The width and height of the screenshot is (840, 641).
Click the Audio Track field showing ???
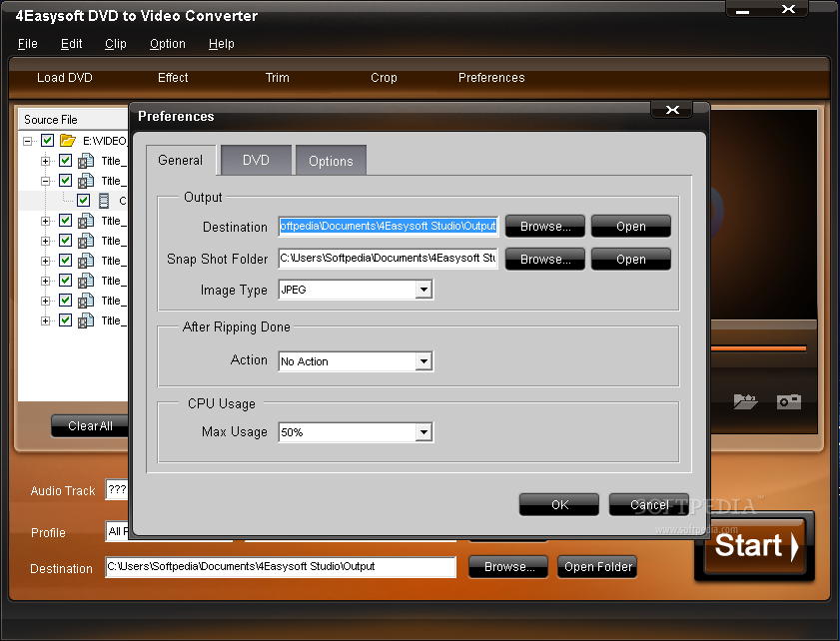tap(117, 489)
